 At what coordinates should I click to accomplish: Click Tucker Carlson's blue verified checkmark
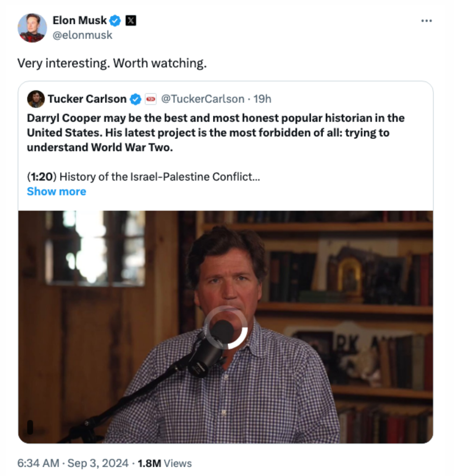click(x=135, y=99)
